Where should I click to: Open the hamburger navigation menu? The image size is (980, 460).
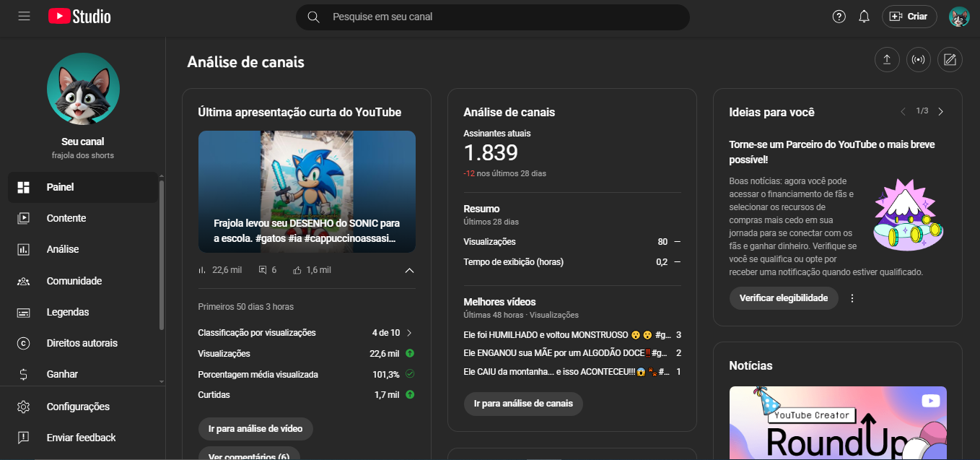[x=24, y=16]
